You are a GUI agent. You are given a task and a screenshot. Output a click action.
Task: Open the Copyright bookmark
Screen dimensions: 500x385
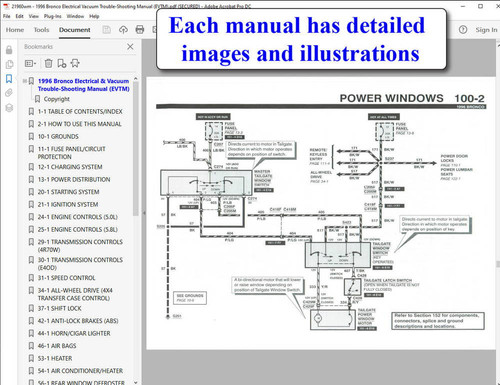tap(57, 99)
